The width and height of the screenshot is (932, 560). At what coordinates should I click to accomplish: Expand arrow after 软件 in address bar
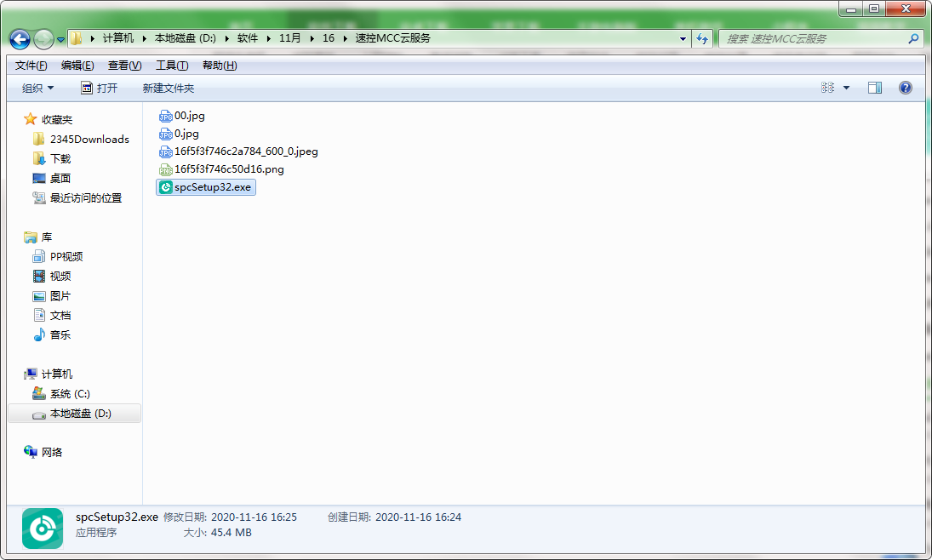click(x=269, y=38)
